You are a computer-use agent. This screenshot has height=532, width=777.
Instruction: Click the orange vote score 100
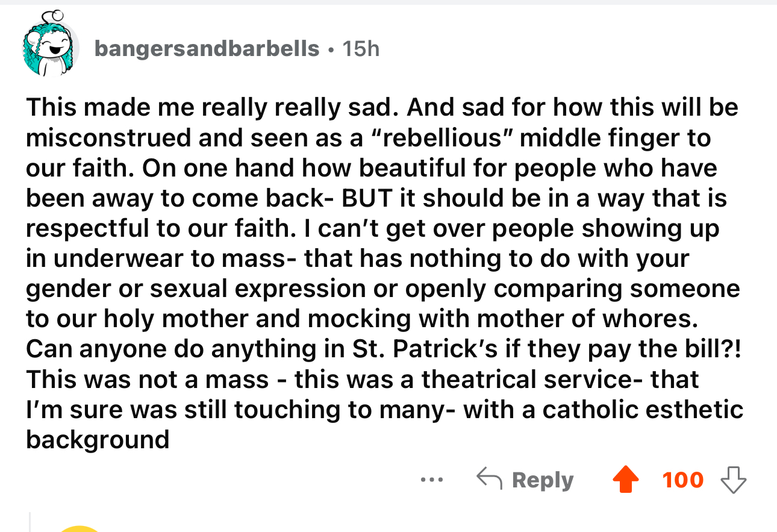683,480
